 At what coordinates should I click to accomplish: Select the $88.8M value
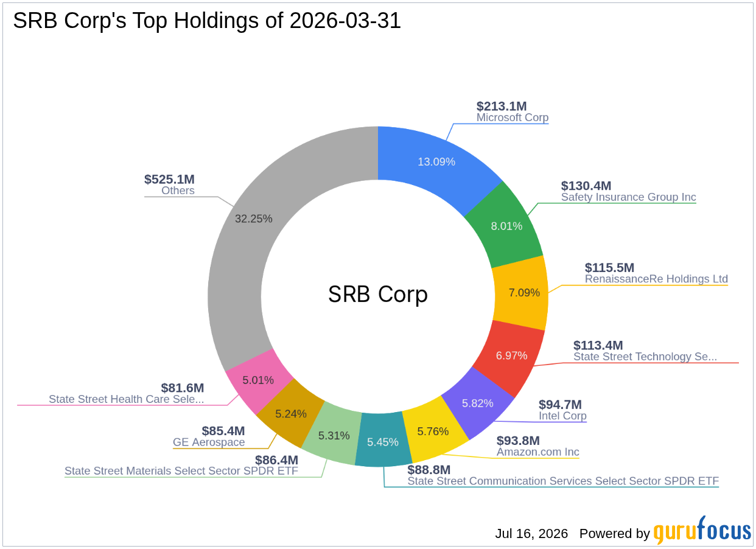(429, 469)
